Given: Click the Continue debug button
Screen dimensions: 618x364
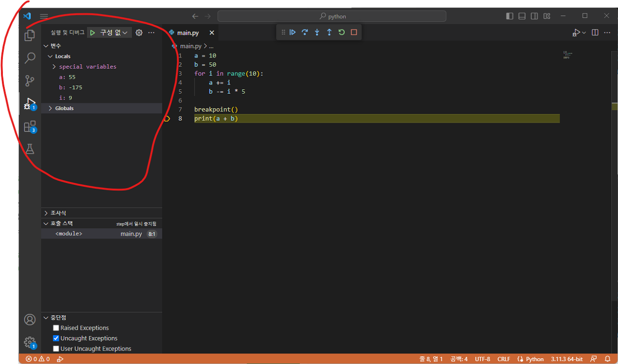Looking at the screenshot, I should pyautogui.click(x=293, y=32).
